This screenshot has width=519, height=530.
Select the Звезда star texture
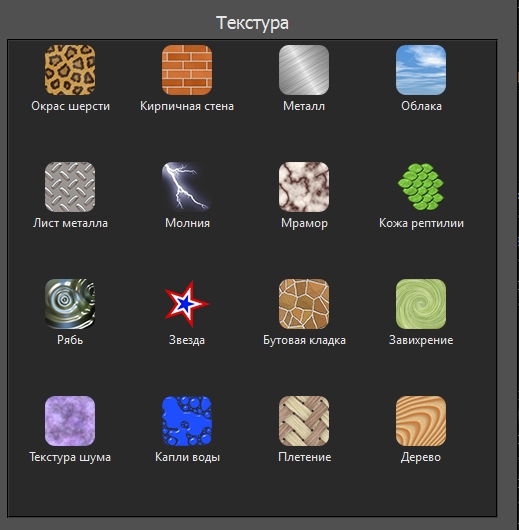187,304
